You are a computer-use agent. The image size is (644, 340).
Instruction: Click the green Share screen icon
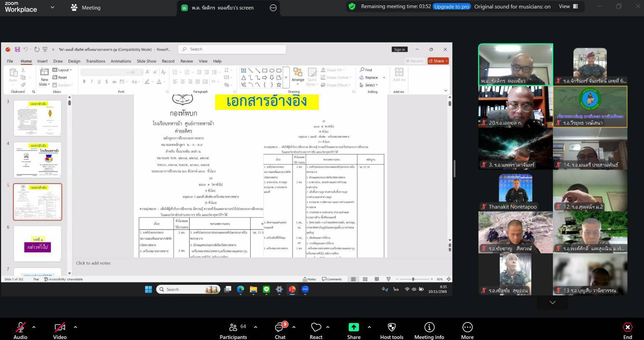353,327
